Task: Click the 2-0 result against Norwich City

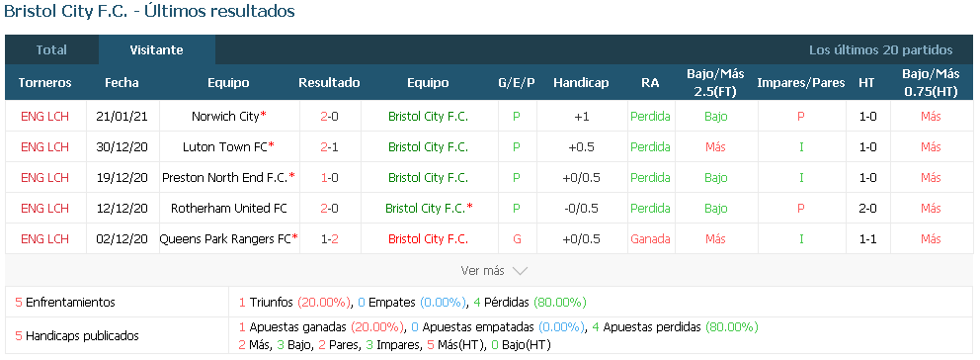Action: pyautogui.click(x=329, y=117)
